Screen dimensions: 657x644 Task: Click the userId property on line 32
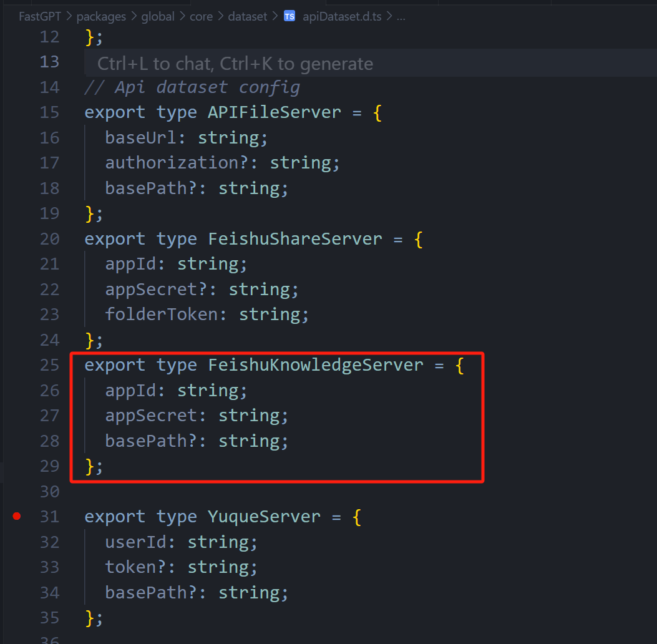pyautogui.click(x=135, y=542)
